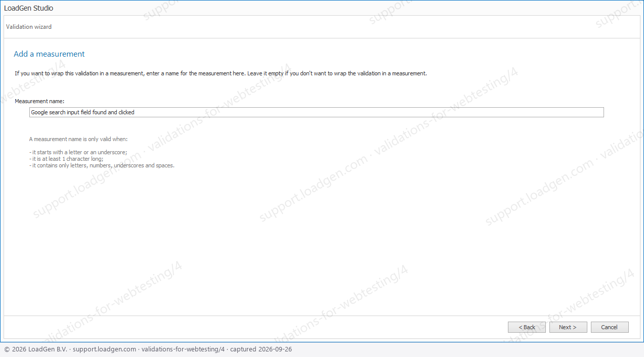Click the 'Validation wizard' title text
The height and width of the screenshot is (357, 644).
tap(29, 27)
